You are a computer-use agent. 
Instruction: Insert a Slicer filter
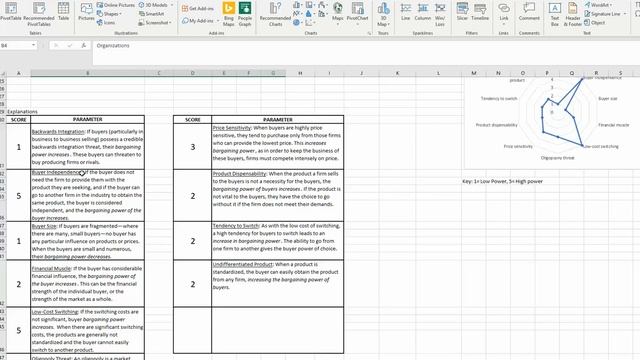click(462, 12)
